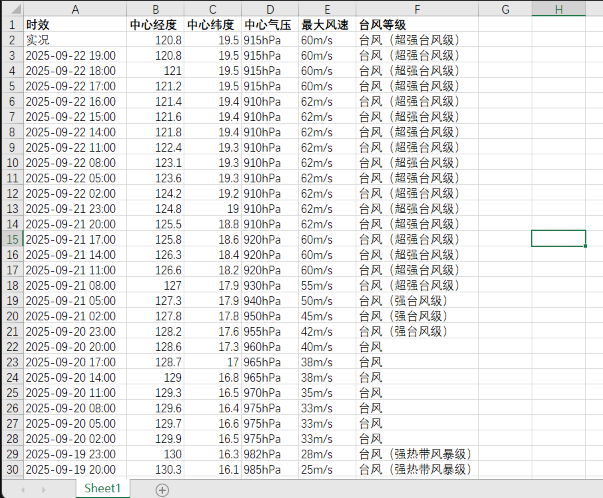Click cell 2025-09-20 02:00
603x498 pixels.
(75, 439)
